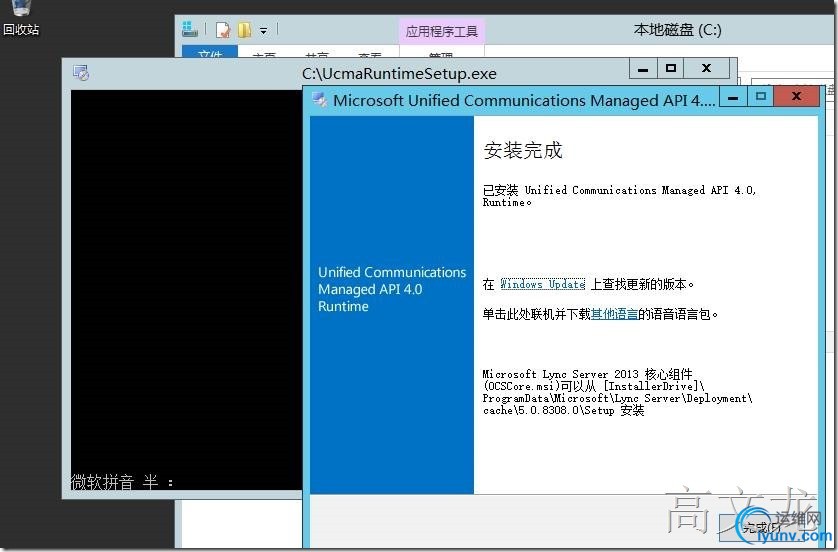Click the blue panel Managed API 4.0 text
Screen dimensions: 838x552
tap(370, 289)
